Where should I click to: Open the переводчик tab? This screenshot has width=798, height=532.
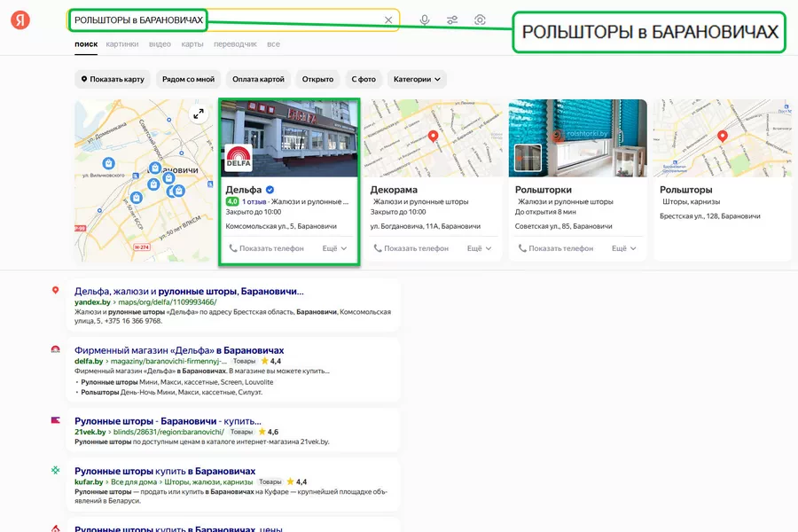(x=235, y=44)
